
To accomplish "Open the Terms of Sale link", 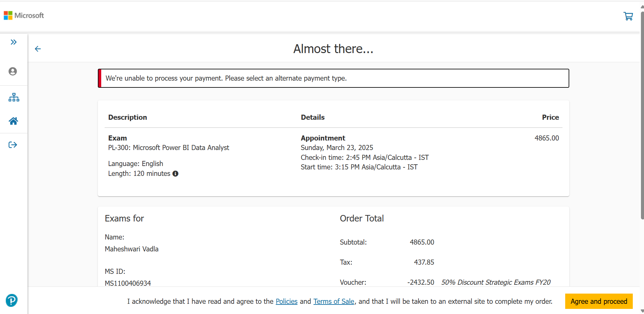I will pyautogui.click(x=334, y=301).
